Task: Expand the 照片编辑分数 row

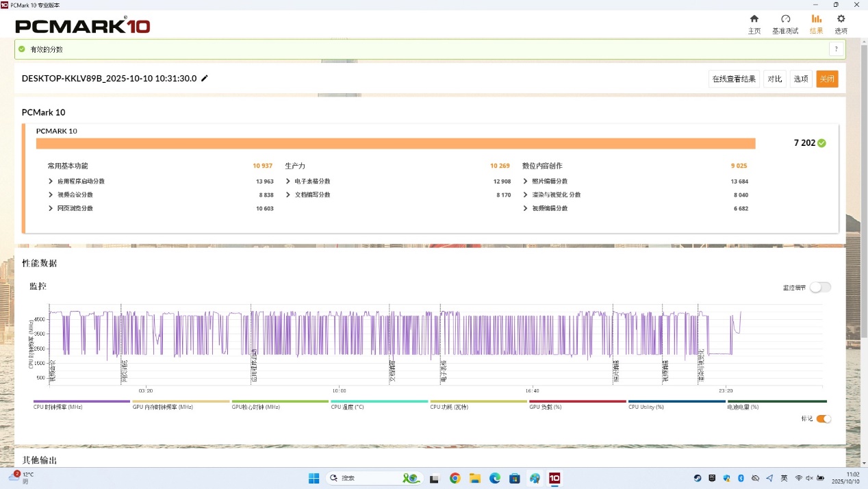Action: pos(526,181)
